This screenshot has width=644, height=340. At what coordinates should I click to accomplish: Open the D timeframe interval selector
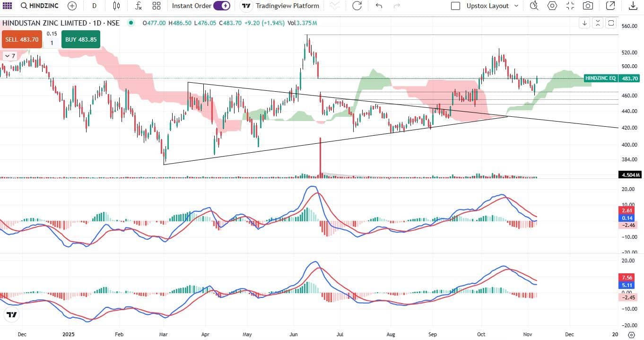pos(94,6)
